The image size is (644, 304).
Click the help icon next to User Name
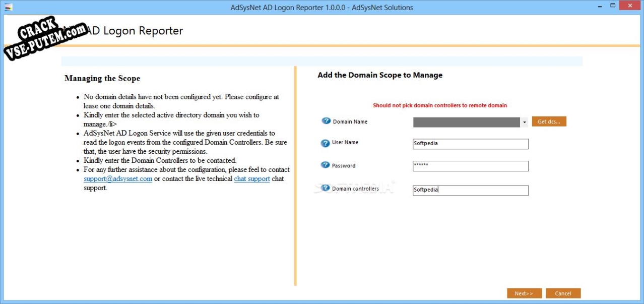coord(325,143)
